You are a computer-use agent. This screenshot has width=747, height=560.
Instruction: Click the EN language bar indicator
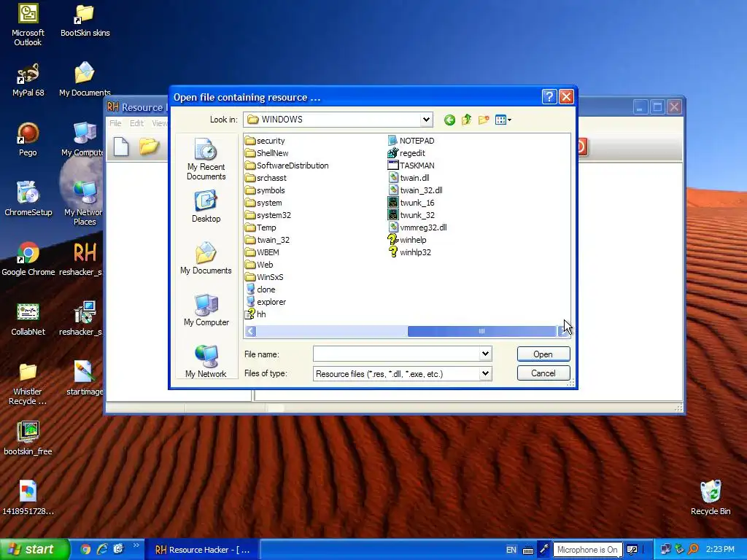pos(511,550)
